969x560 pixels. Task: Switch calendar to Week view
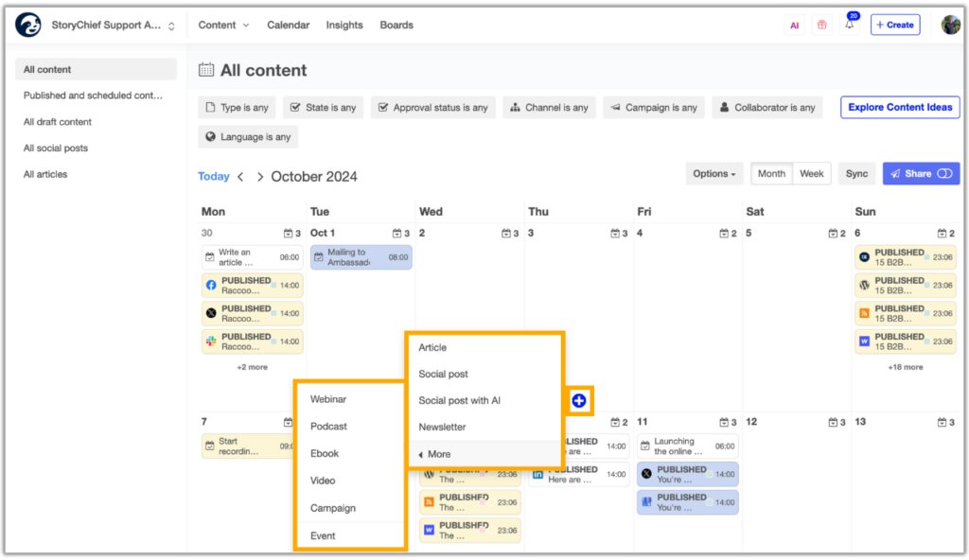pyautogui.click(x=811, y=174)
